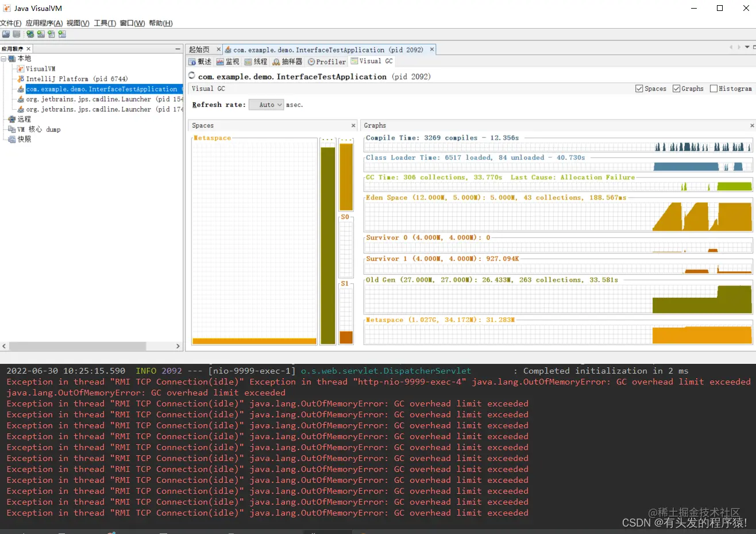This screenshot has height=534, width=756.
Task: Switch to the 抽样器 tab
Action: coord(287,62)
